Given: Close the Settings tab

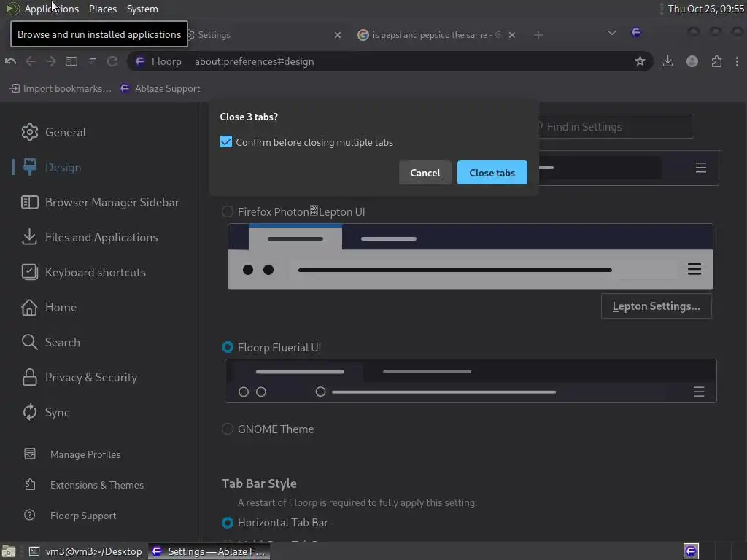Looking at the screenshot, I should pyautogui.click(x=338, y=35).
